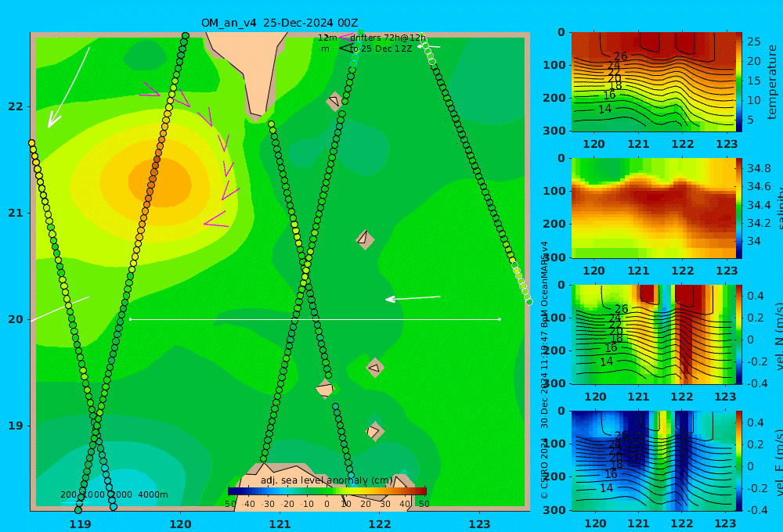
Task: Click the '25' tick on the temperature scale
Action: tap(753, 42)
